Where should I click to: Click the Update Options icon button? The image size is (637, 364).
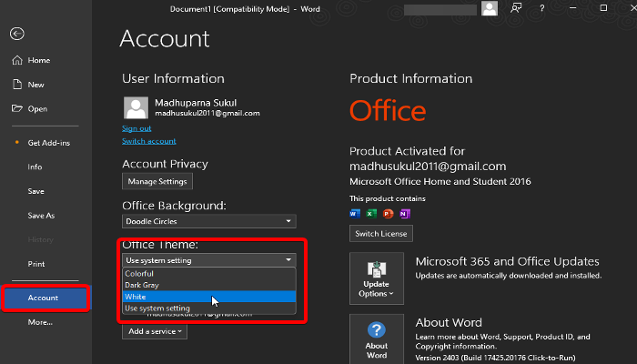tap(377, 279)
